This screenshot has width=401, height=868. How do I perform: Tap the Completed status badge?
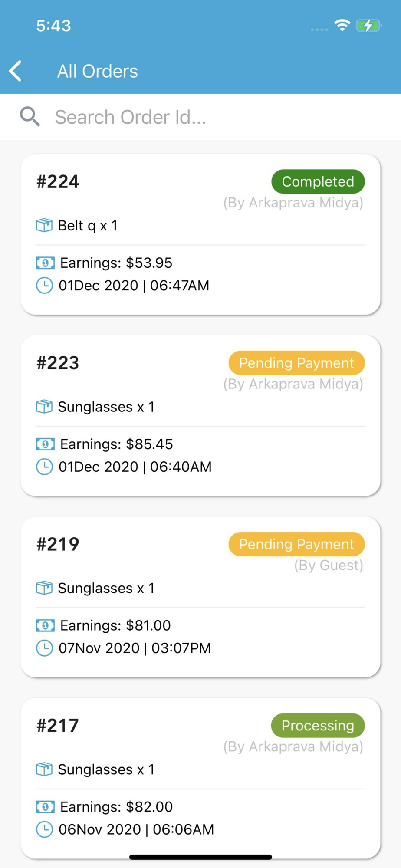[318, 181]
